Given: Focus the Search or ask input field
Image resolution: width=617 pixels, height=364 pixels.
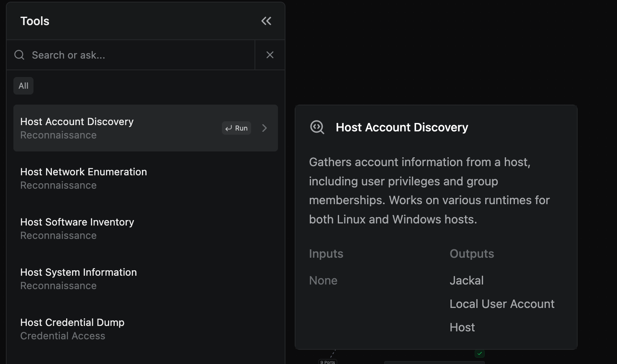Looking at the screenshot, I should click(x=138, y=55).
